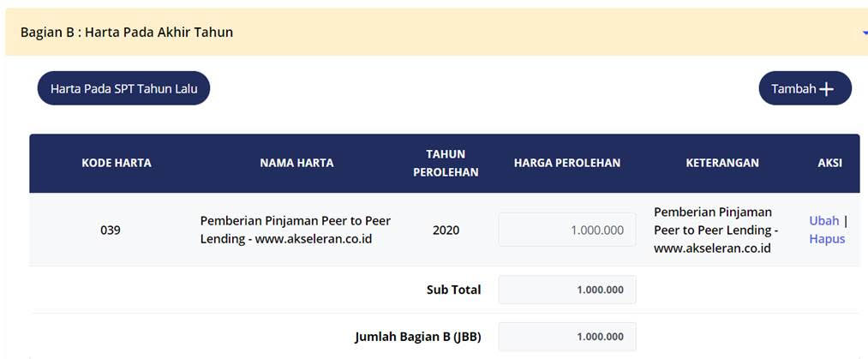Click the Sub Total label

click(x=453, y=290)
